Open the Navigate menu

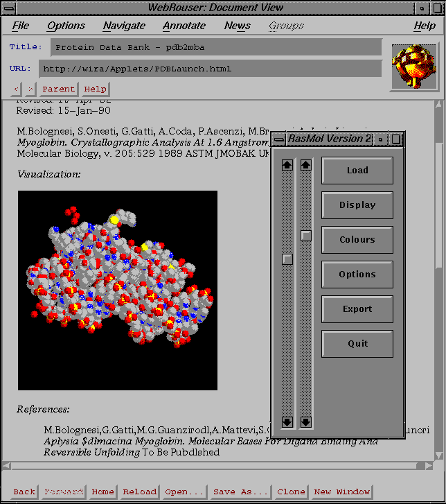pyautogui.click(x=124, y=26)
